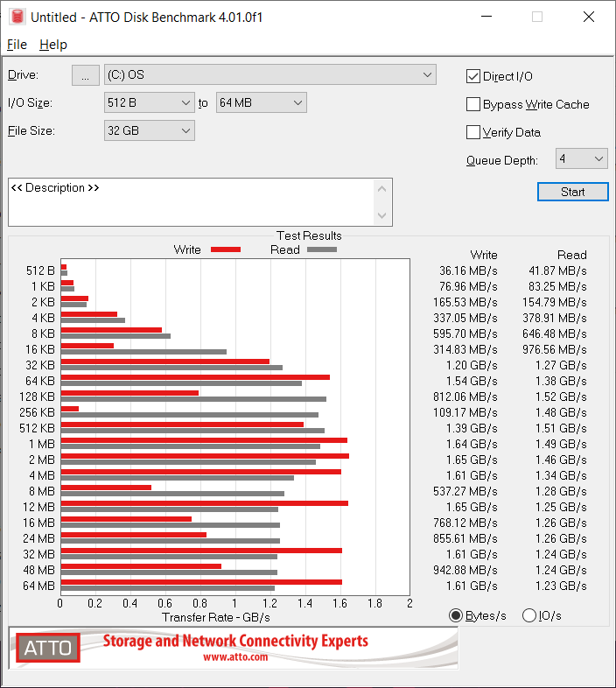616x688 pixels.
Task: Select the Bytes/s radio button
Action: coord(456,615)
